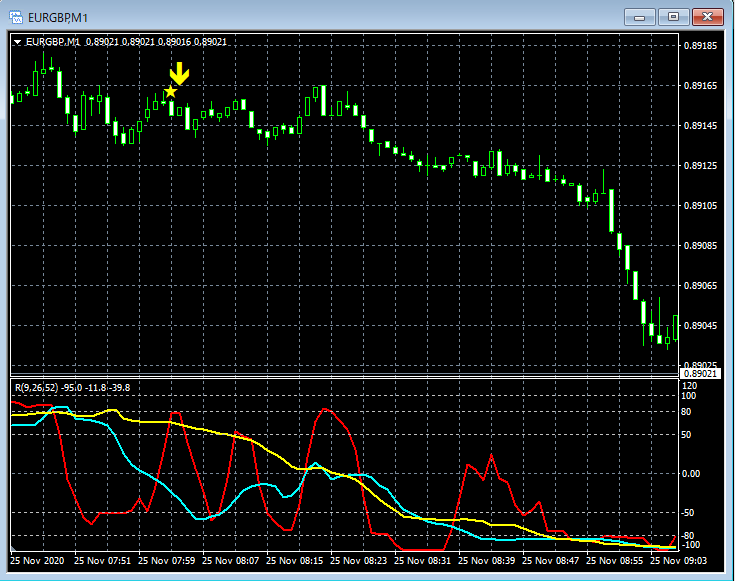Click price scale value 0.89085
This screenshot has height=581, width=736.
click(x=700, y=245)
